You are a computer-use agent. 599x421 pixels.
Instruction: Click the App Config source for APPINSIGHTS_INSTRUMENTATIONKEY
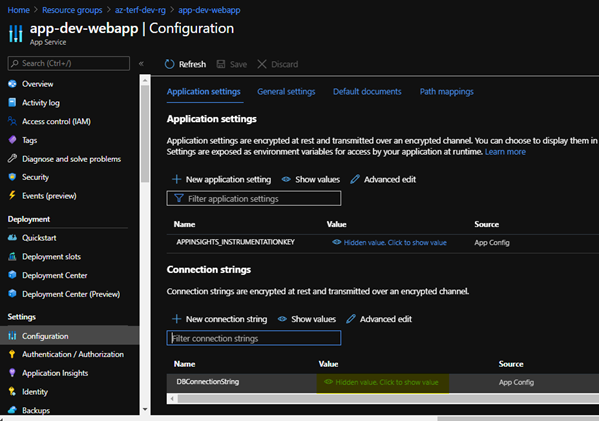(x=492, y=243)
